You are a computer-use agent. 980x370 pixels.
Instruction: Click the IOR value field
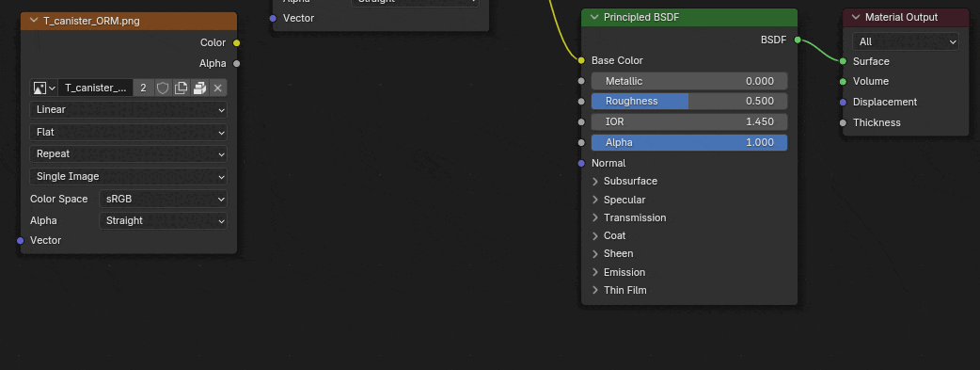[x=688, y=121]
